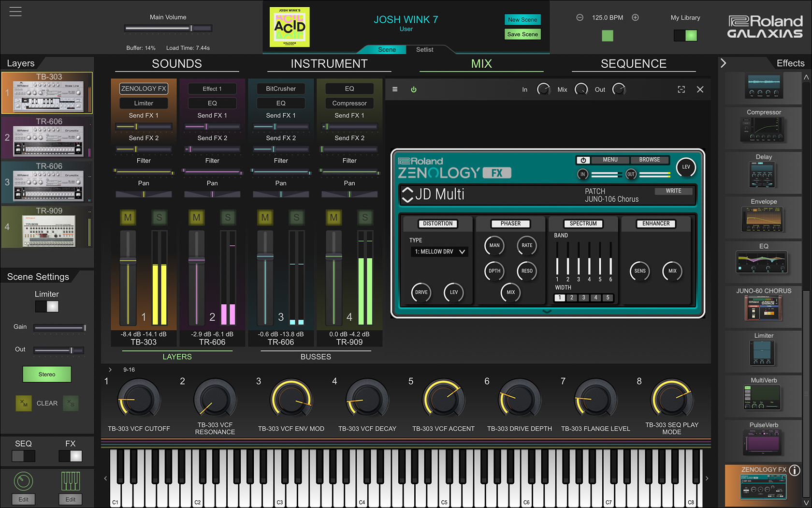
Task: Click the XM mute-clear icon
Action: 23,403
